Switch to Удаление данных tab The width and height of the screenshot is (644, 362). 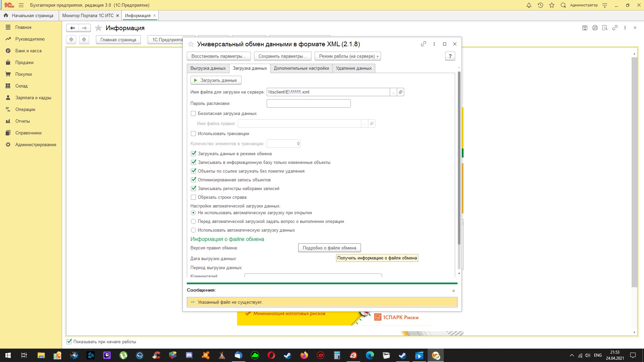(354, 68)
